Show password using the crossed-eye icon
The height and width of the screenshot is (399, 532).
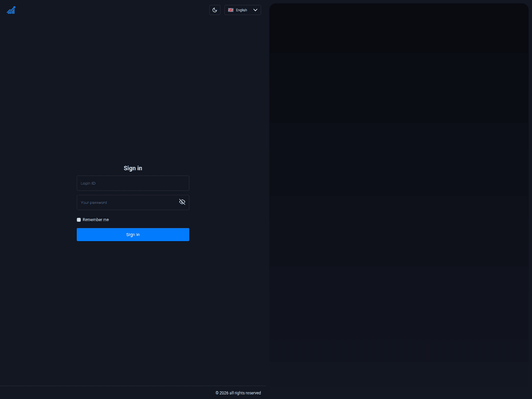(182, 202)
